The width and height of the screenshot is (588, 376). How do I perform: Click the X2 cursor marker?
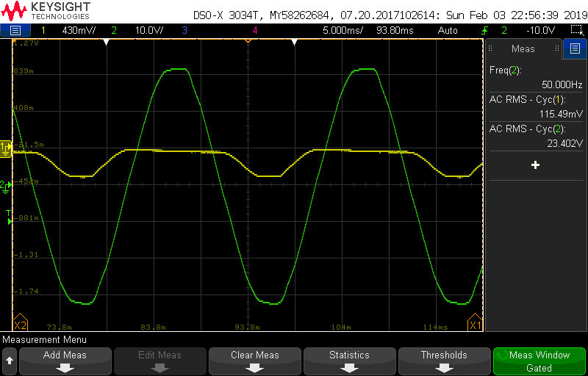[20, 322]
